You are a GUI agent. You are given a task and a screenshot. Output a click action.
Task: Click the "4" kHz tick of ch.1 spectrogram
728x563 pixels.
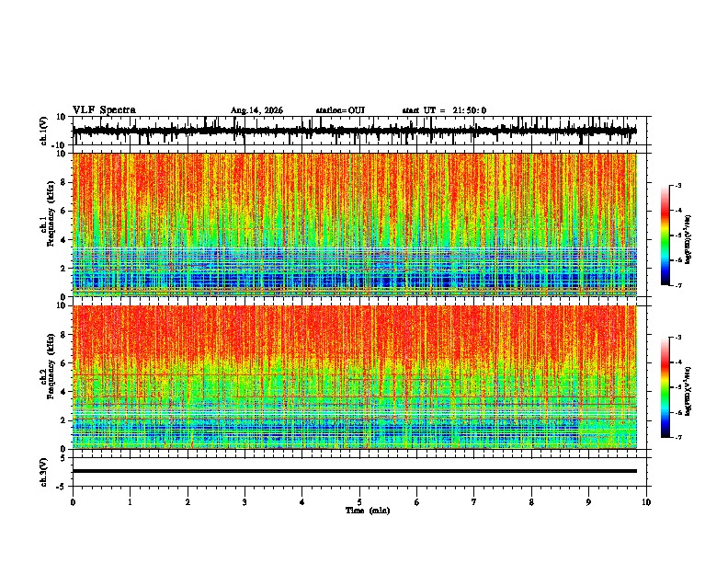pyautogui.click(x=63, y=240)
